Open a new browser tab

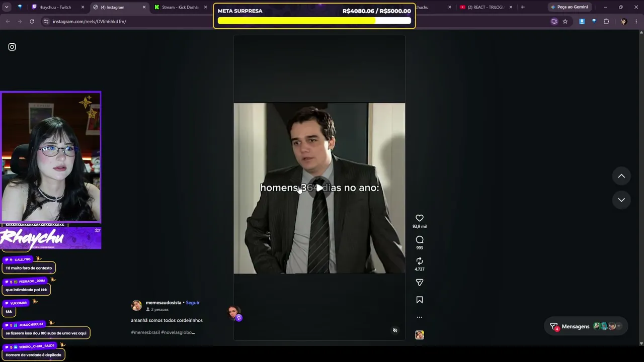523,7
